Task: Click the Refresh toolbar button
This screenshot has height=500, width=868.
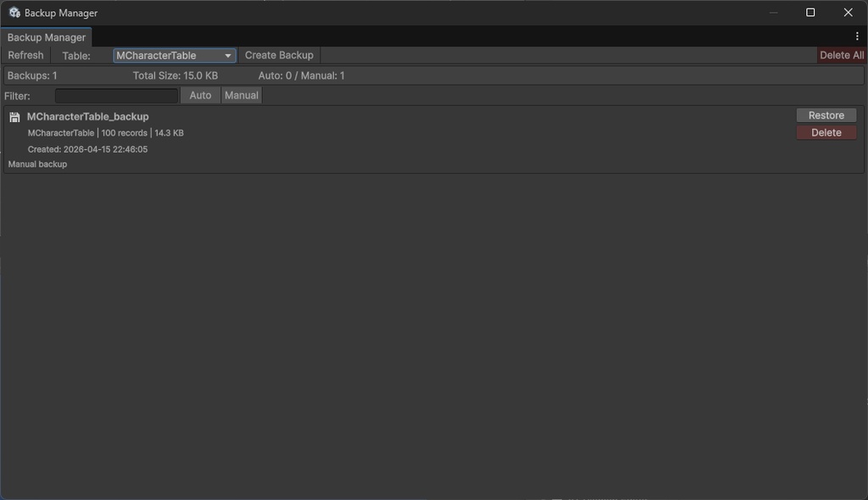Action: (25, 55)
